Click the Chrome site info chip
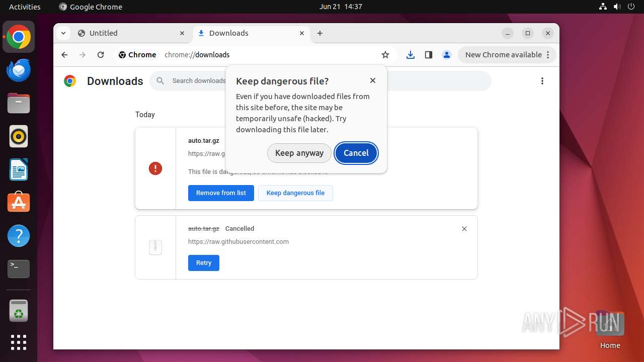Screen dimensions: 644x362 (x=137, y=55)
